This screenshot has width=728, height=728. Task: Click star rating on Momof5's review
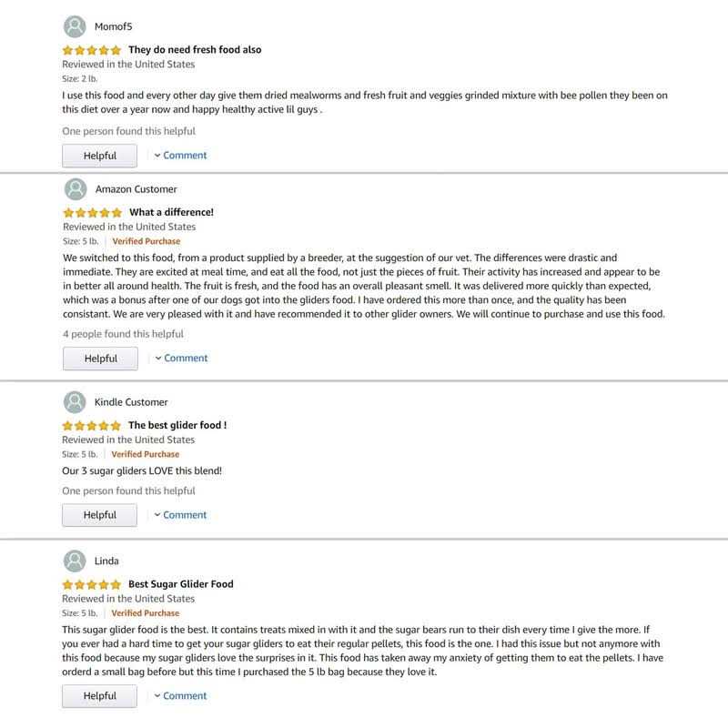tap(91, 50)
